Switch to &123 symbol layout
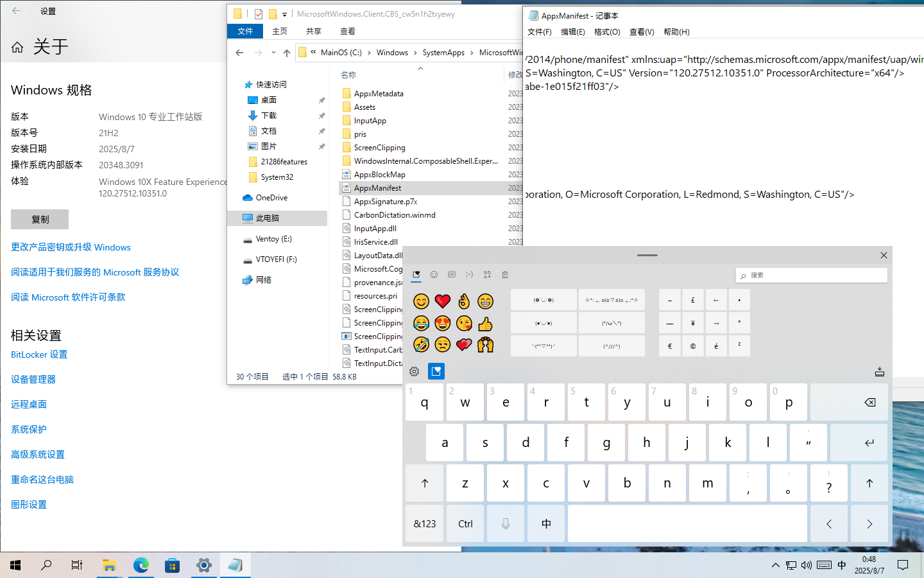Screen dimensions: 924x578 424,523
